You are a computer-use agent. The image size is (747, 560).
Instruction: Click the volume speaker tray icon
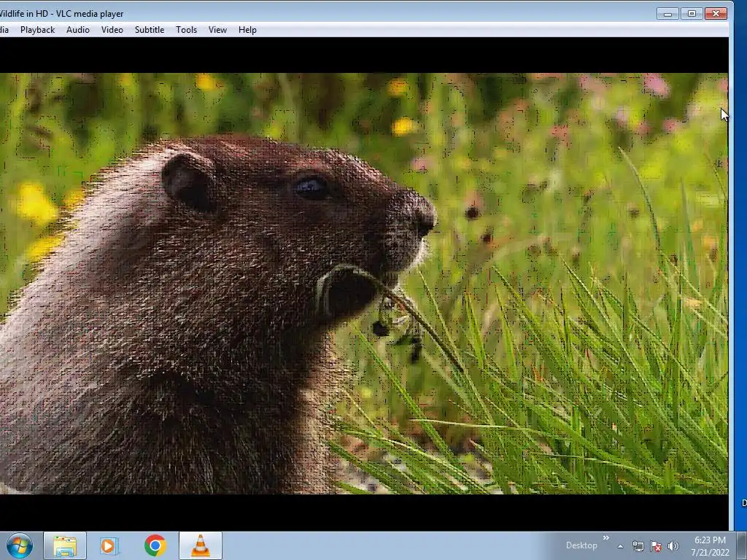(673, 546)
